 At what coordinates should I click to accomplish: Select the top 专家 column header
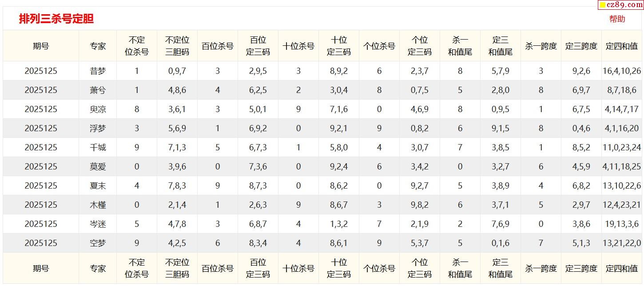tap(98, 46)
